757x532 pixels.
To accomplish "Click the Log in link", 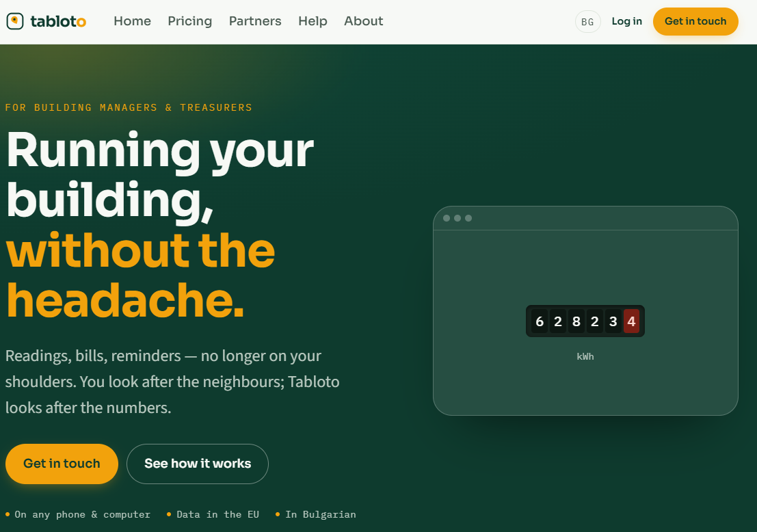I will pos(626,21).
